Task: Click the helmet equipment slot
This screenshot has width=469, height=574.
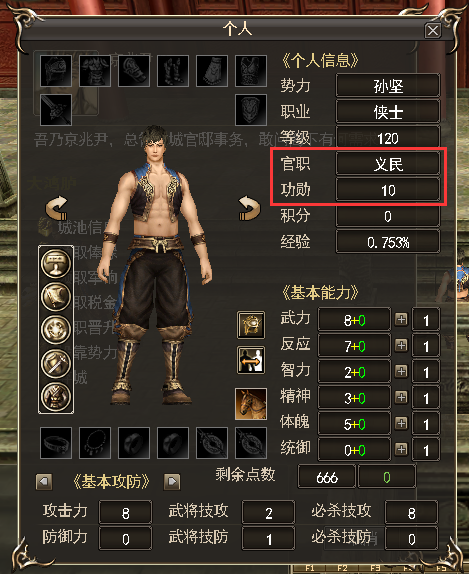Action: click(x=56, y=71)
